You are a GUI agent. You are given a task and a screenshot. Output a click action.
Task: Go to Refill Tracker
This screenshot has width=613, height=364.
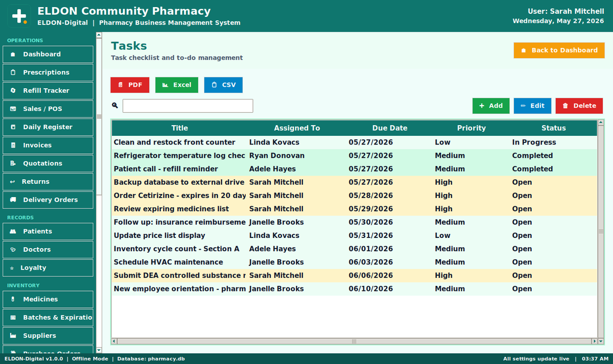[x=48, y=90]
